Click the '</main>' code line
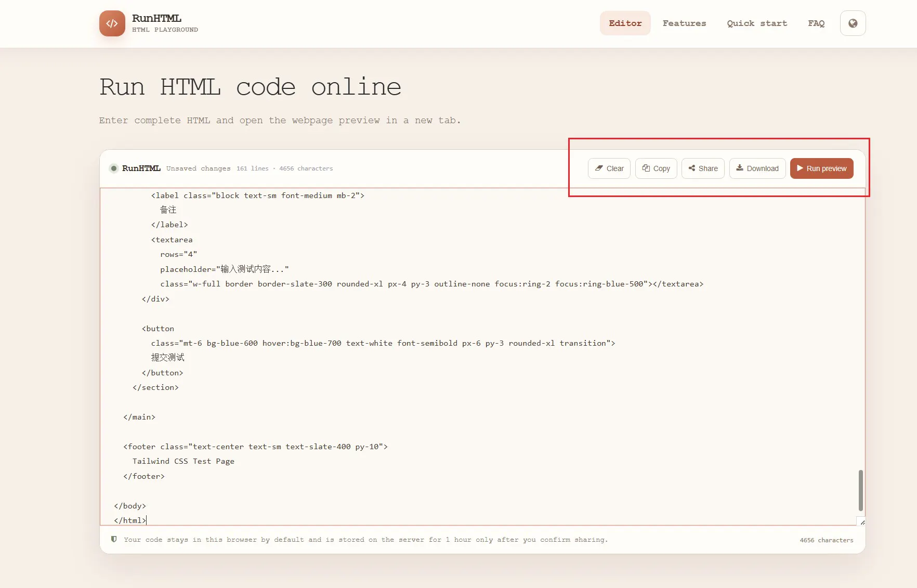 point(139,417)
